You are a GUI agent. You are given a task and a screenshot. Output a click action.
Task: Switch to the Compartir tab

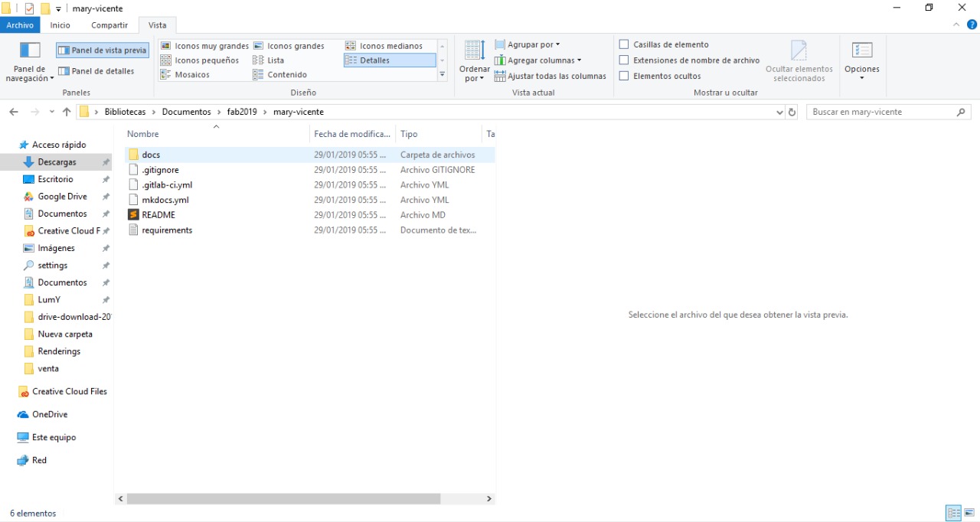pyautogui.click(x=109, y=25)
